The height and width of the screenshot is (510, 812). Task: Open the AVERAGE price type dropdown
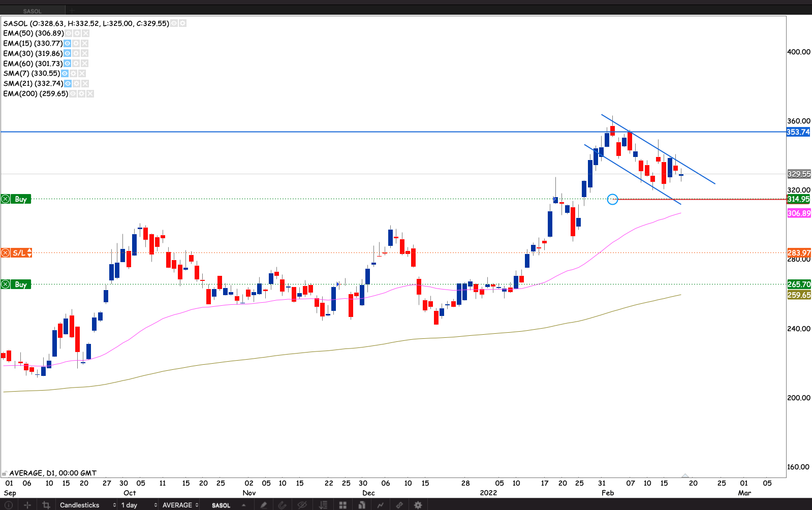tap(180, 505)
